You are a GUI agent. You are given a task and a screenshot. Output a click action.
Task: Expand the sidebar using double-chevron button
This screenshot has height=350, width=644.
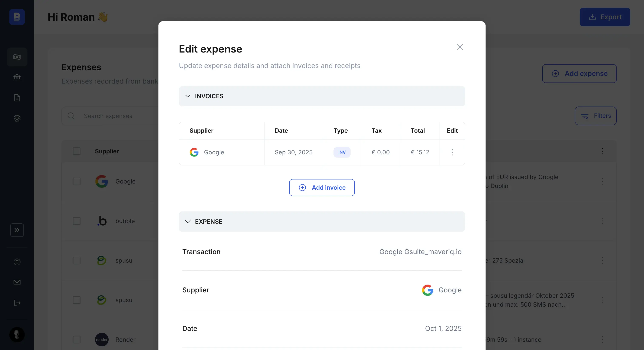point(17,230)
